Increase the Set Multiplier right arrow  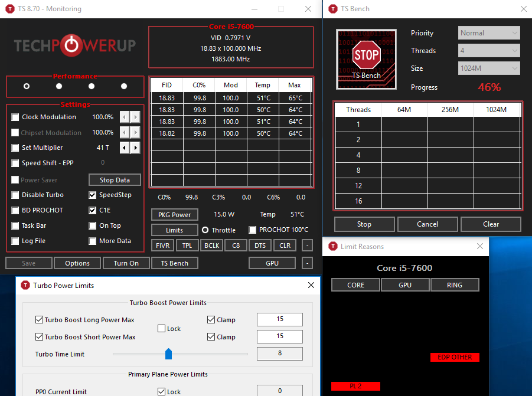pyautogui.click(x=136, y=148)
